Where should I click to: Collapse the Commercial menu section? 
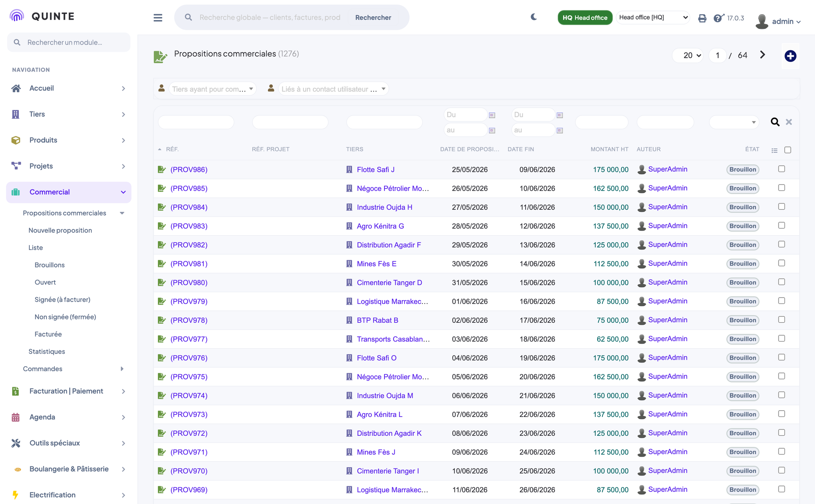click(x=69, y=192)
